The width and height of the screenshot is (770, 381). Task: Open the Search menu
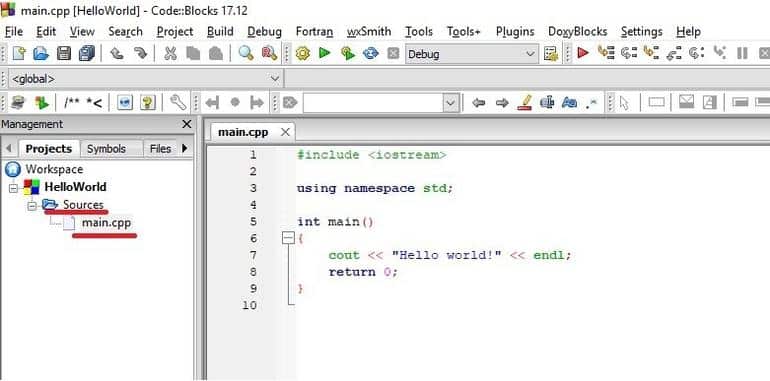pos(125,32)
